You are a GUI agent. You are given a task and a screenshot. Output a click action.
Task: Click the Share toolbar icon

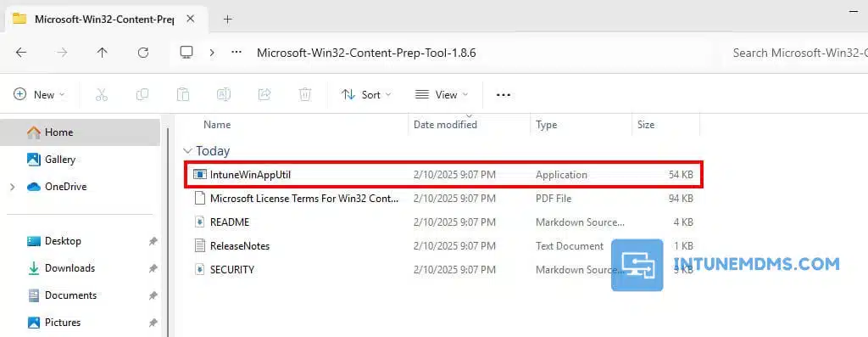pyautogui.click(x=264, y=95)
